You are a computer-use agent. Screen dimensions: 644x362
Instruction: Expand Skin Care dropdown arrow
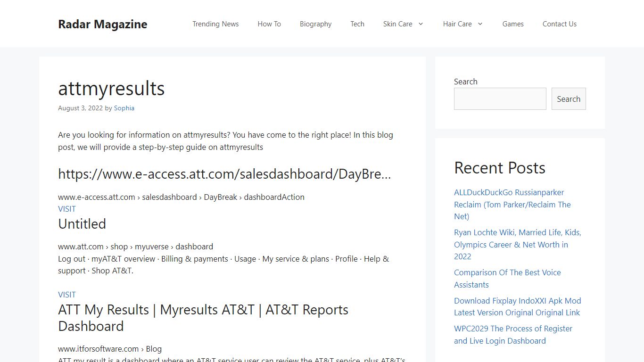point(421,24)
